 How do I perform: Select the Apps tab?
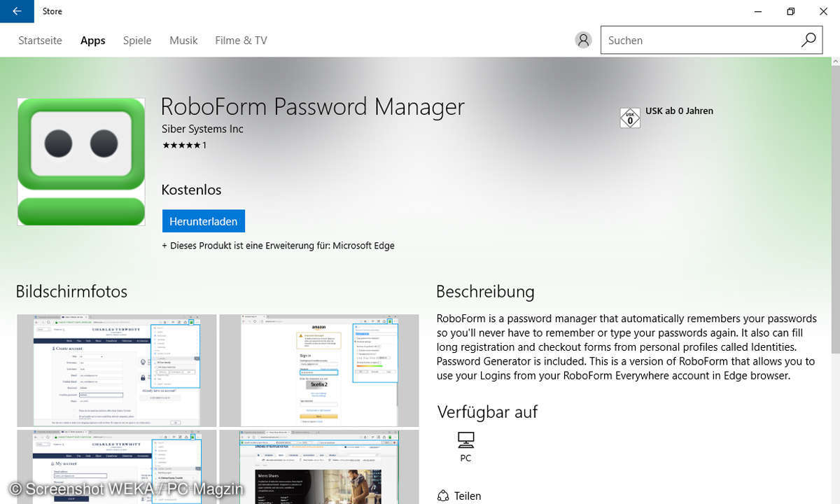[92, 41]
